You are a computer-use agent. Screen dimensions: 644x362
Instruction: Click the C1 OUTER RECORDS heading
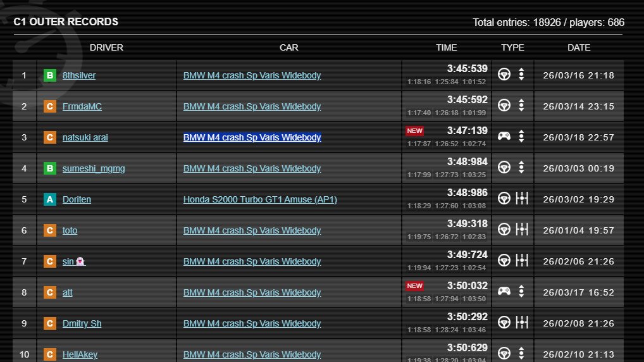pyautogui.click(x=66, y=22)
